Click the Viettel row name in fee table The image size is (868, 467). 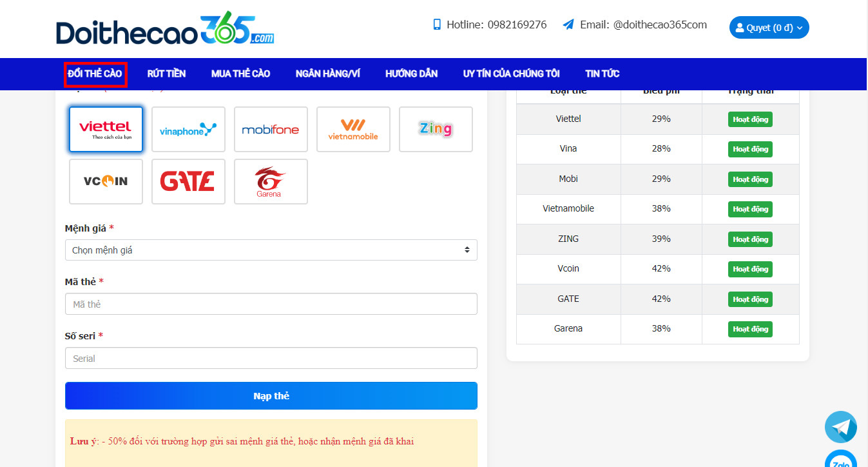pos(568,119)
